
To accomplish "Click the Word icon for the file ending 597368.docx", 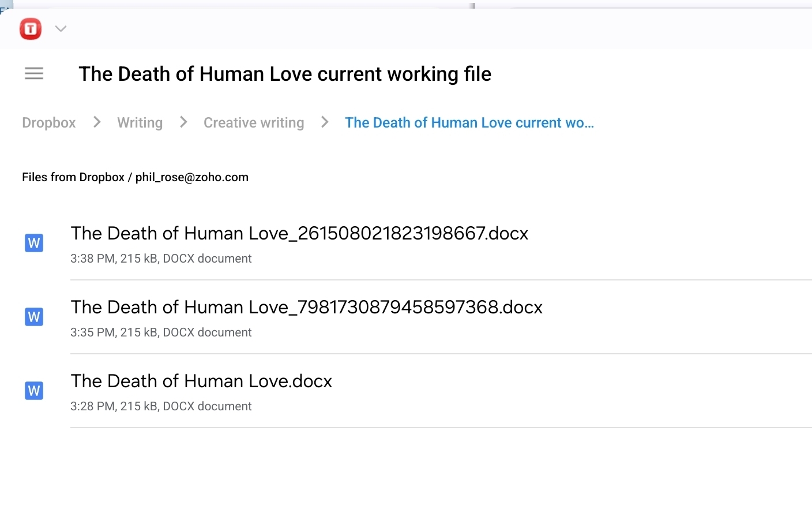I will [34, 317].
